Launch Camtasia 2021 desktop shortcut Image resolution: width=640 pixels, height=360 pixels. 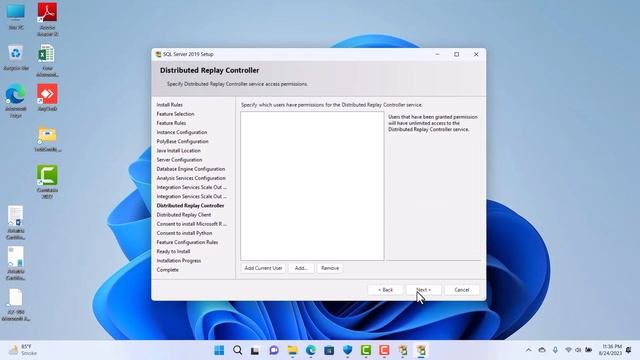pyautogui.click(x=47, y=182)
